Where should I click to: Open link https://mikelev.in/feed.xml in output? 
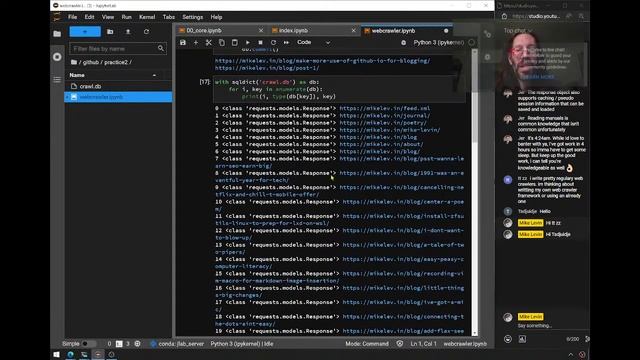(384, 109)
